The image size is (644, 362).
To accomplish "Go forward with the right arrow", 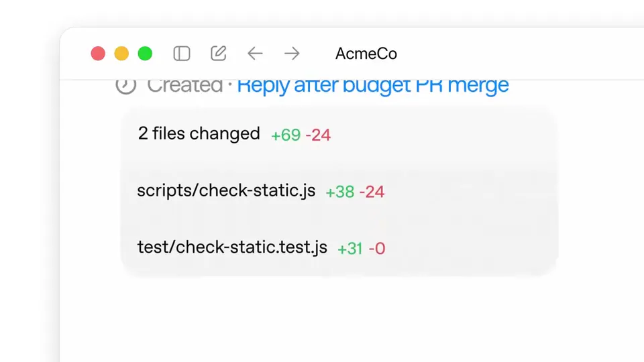I will coord(292,54).
